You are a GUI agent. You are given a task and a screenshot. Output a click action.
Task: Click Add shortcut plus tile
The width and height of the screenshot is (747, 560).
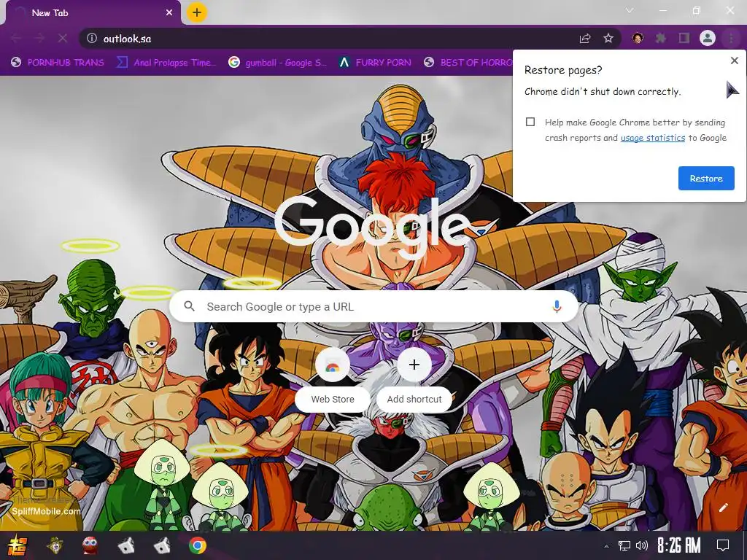(414, 379)
